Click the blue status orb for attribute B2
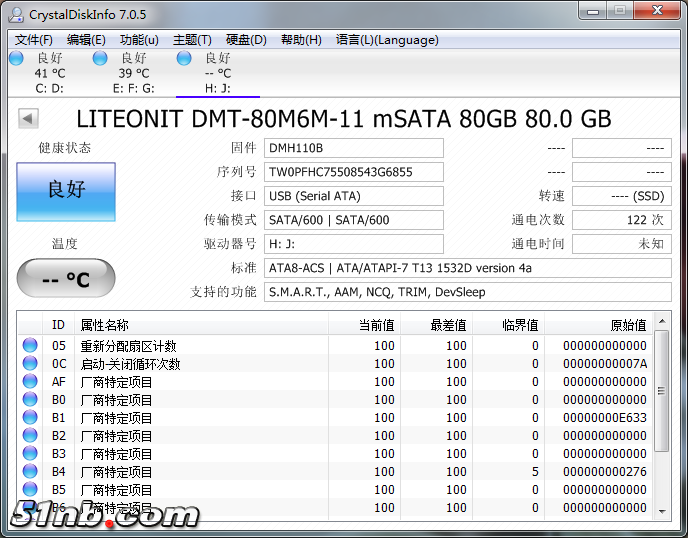688x538 pixels. (30, 435)
